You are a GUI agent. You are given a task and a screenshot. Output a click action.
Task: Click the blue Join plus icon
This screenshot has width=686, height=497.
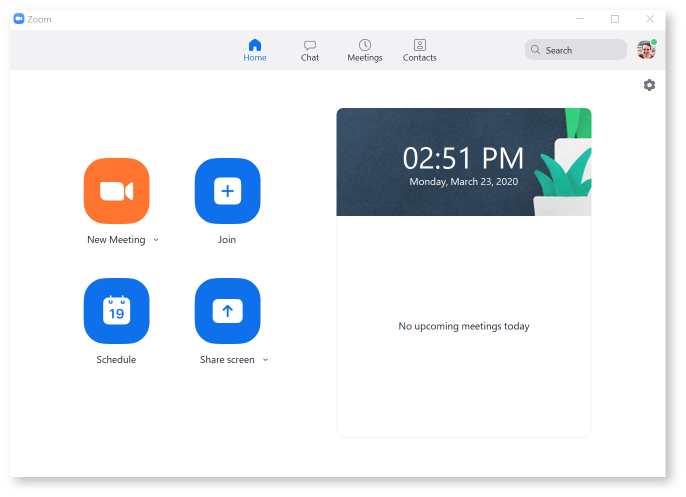tap(228, 191)
